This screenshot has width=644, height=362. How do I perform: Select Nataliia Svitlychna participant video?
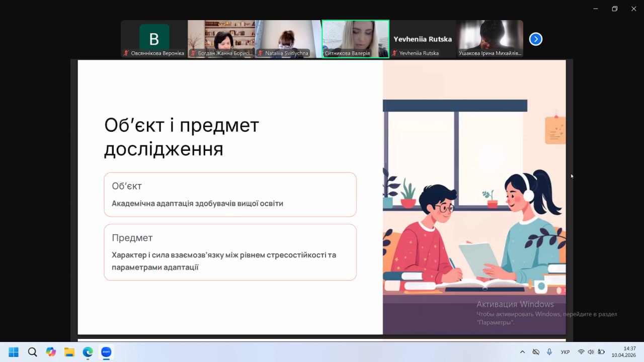tap(288, 39)
